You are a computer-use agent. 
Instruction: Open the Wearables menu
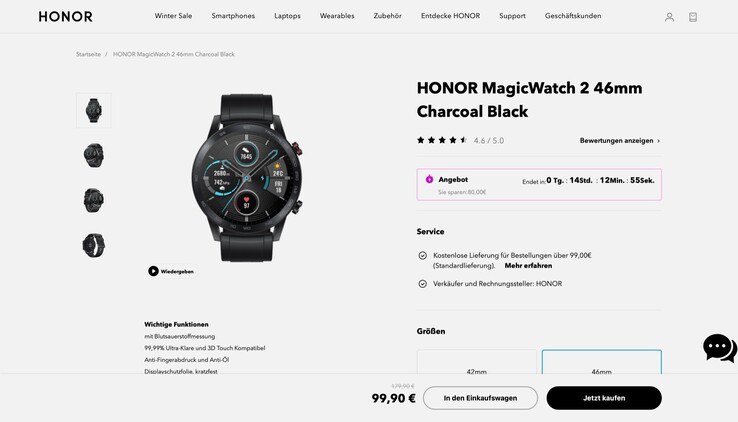pos(337,16)
